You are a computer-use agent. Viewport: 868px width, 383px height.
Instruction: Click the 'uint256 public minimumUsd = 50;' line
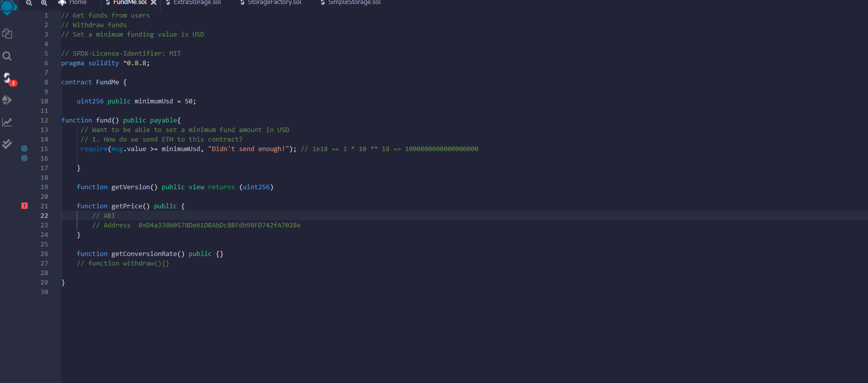[x=136, y=101]
